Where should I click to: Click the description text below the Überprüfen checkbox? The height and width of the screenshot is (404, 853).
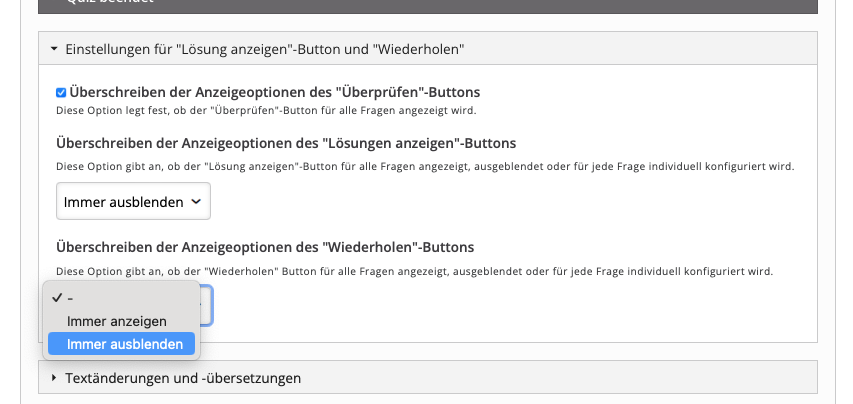pyautogui.click(x=266, y=110)
